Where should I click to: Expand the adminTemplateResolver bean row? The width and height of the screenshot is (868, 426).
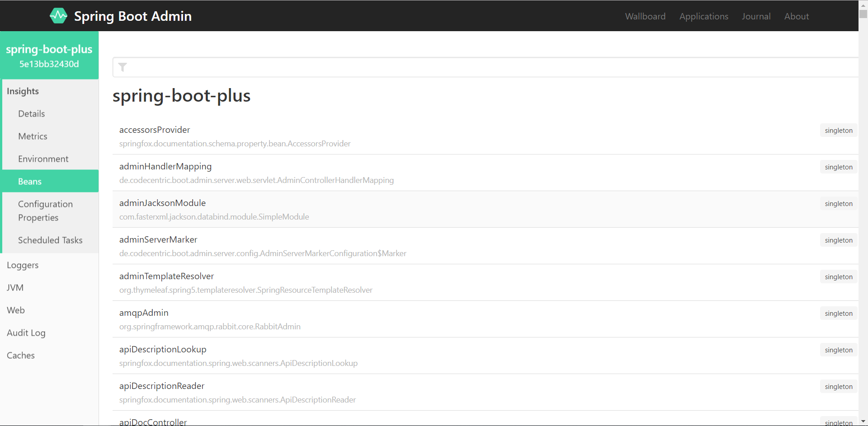485,283
